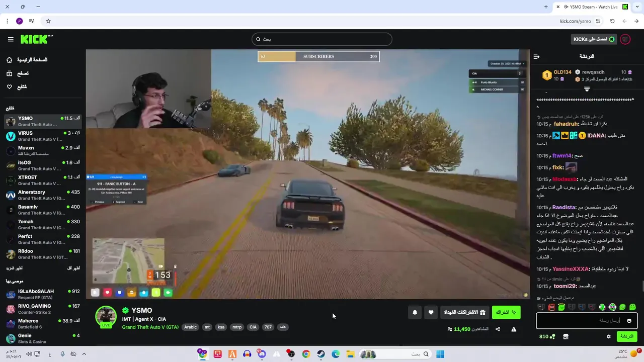Image resolution: width=644 pixels, height=362 pixels.
Task: Click the gifted subscriptions button
Action: pyautogui.click(x=464, y=312)
